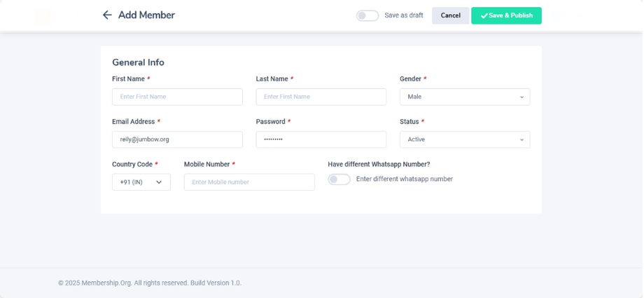
Task: Click the General Info section heading
Action: point(138,62)
